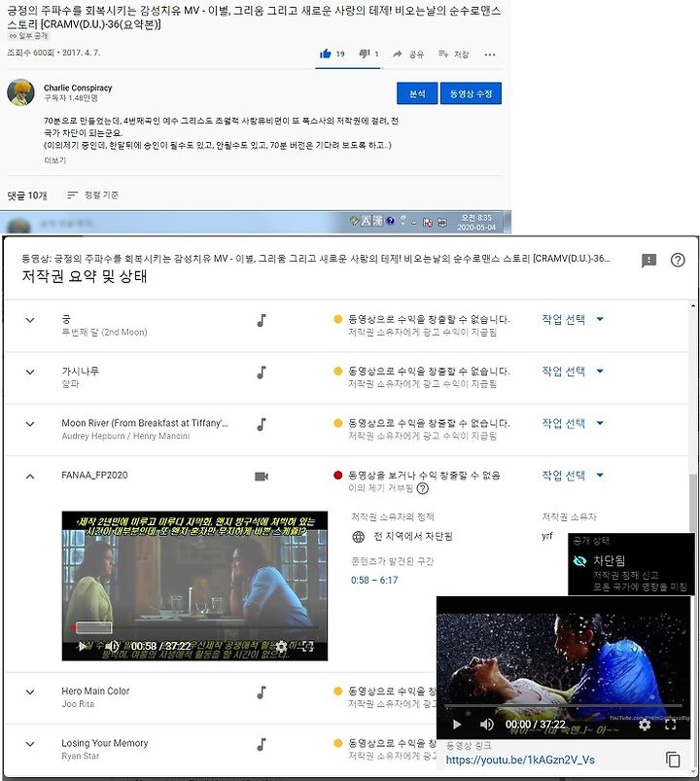Collapse the FANAA_FP2020 claim row

(x=30, y=477)
